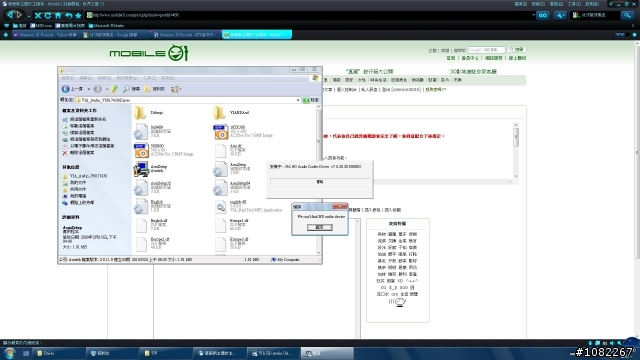Click magnifier search icon at browser top right
Viewport: 640px width, 360px height.
[x=627, y=16]
